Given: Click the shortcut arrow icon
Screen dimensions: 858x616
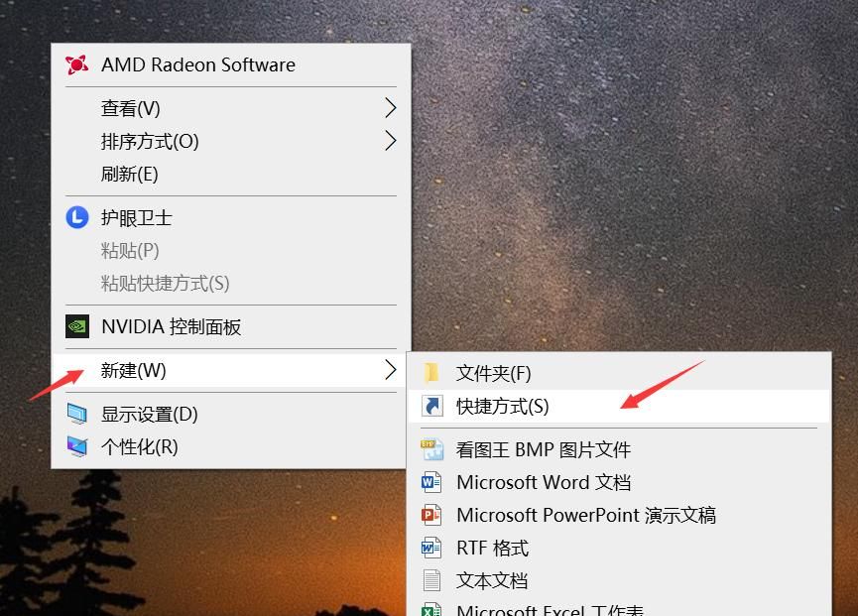Looking at the screenshot, I should click(x=431, y=406).
